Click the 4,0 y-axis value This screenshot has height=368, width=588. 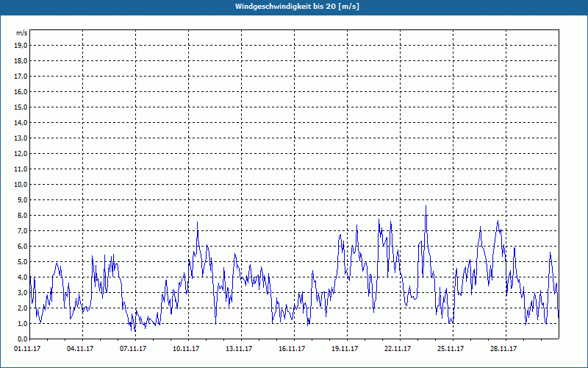pos(22,277)
